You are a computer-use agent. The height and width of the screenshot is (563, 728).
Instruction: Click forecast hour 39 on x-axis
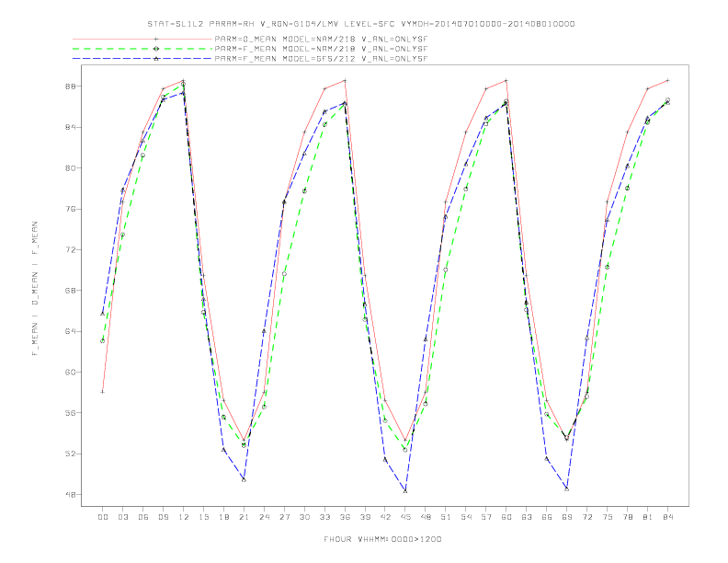[x=365, y=517]
